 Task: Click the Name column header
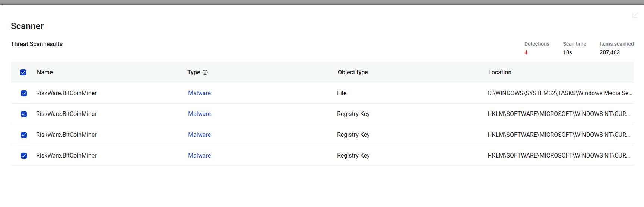[x=45, y=72]
